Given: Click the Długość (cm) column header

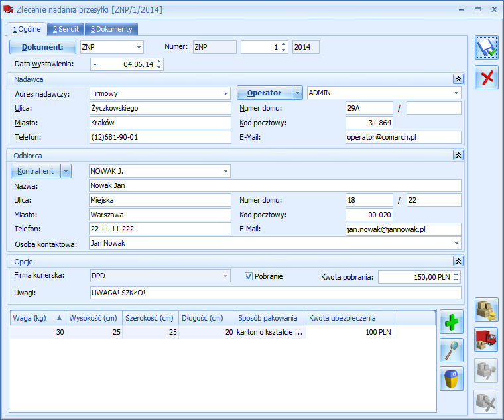Looking at the screenshot, I should pos(207,318).
